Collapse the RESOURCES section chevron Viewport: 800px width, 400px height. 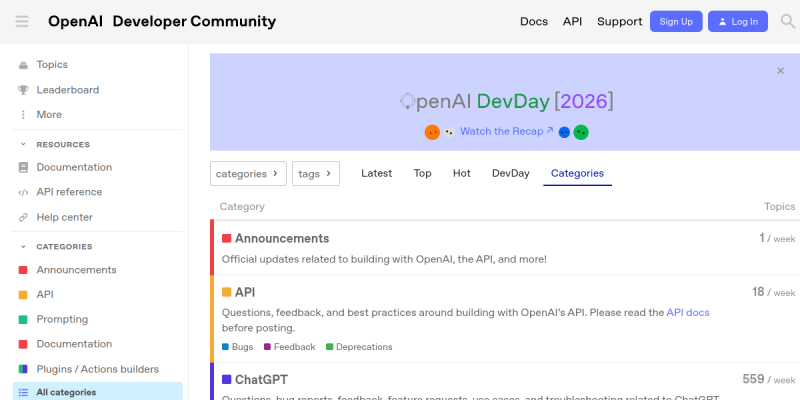[23, 144]
